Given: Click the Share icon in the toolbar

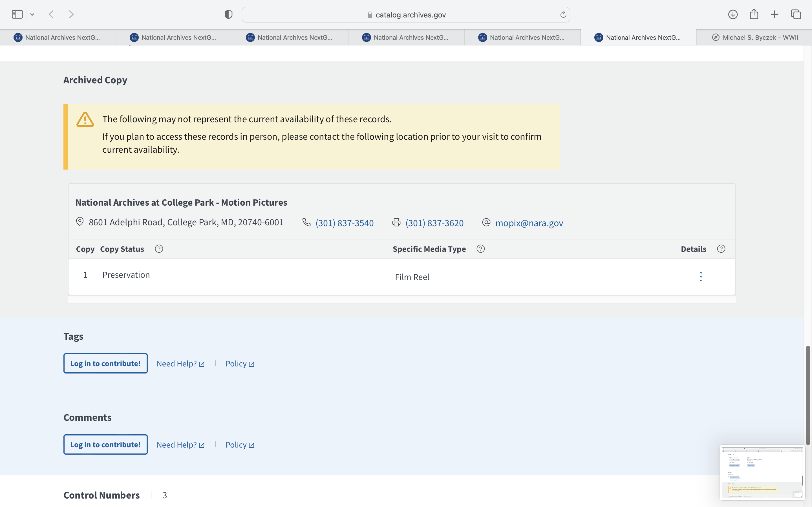Looking at the screenshot, I should click(754, 14).
